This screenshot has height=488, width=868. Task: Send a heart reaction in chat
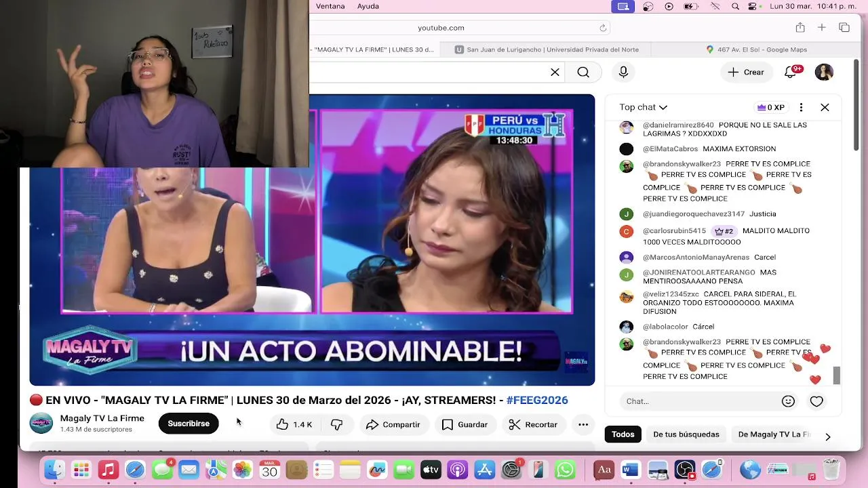coord(816,401)
